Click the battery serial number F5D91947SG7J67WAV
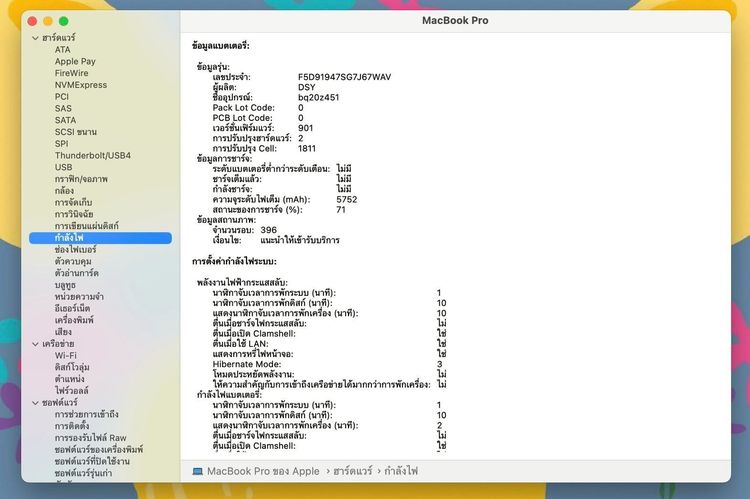 [x=344, y=77]
